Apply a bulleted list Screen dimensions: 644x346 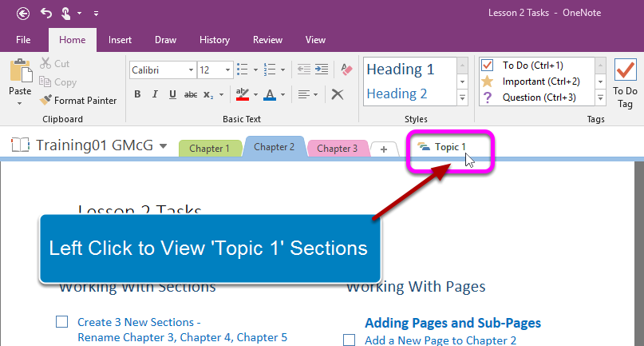click(243, 70)
